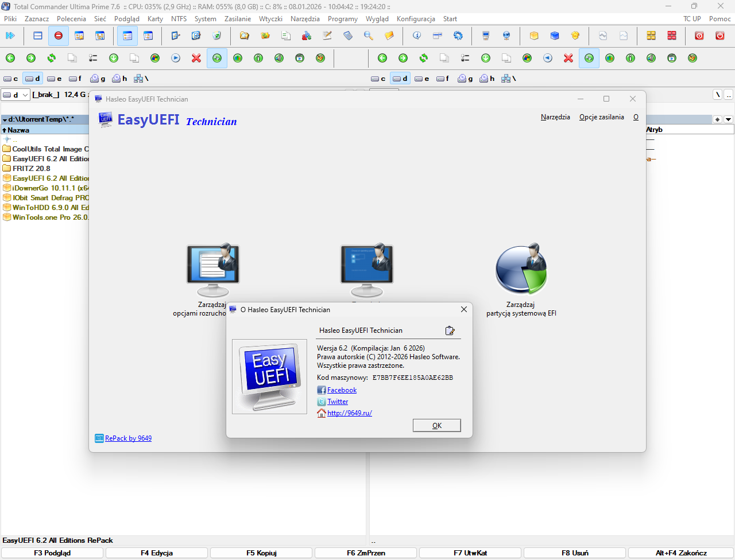This screenshot has height=560, width=735.
Task: Open the http://9649.ru/ link
Action: [x=350, y=413]
